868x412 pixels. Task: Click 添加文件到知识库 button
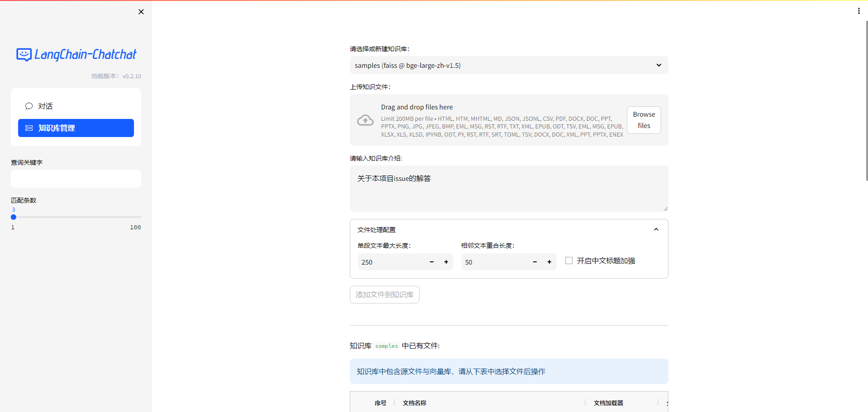384,294
